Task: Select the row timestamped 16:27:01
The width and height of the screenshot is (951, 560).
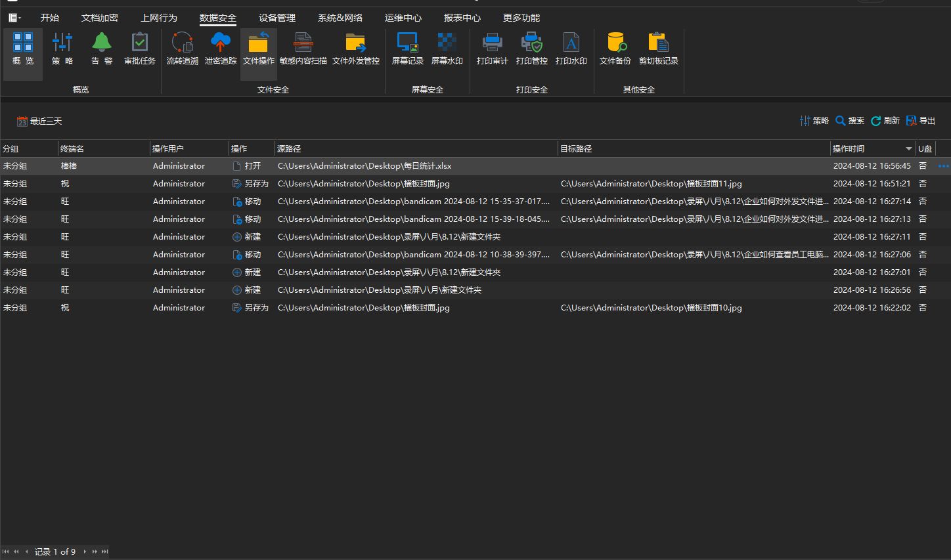Action: [475, 272]
